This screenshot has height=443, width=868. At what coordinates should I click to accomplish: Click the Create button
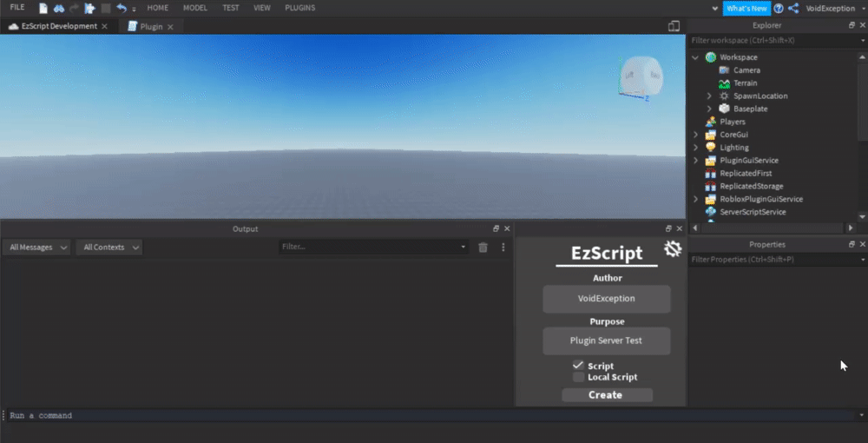click(x=607, y=395)
